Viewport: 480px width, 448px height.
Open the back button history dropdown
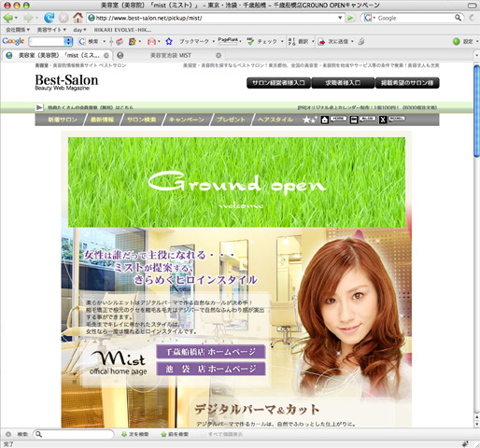(17, 18)
